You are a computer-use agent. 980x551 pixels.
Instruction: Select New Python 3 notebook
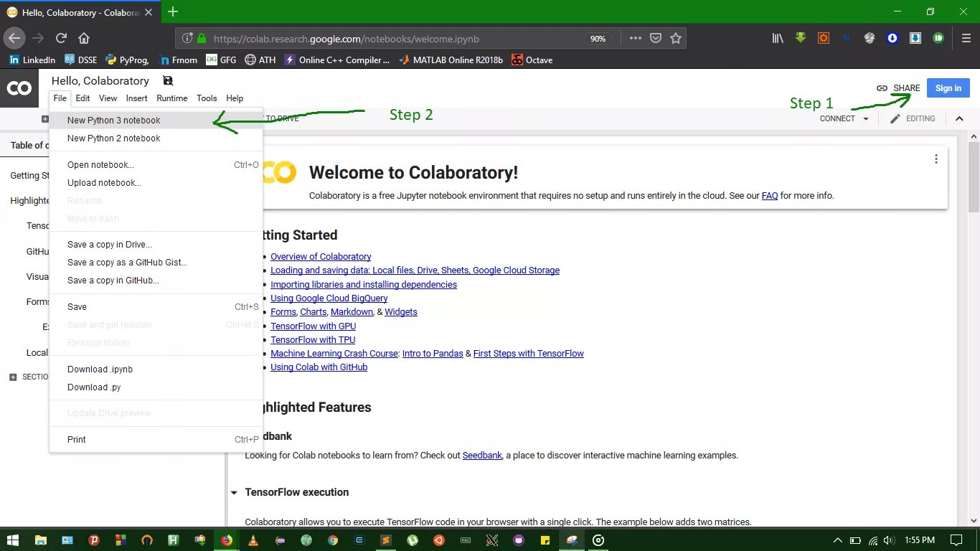156,121
